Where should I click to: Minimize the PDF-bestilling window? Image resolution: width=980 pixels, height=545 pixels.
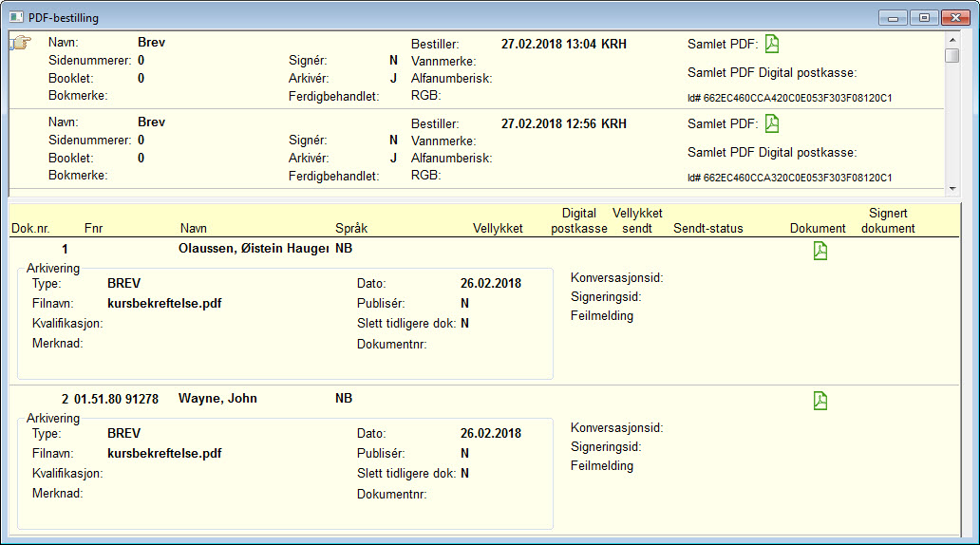click(893, 17)
